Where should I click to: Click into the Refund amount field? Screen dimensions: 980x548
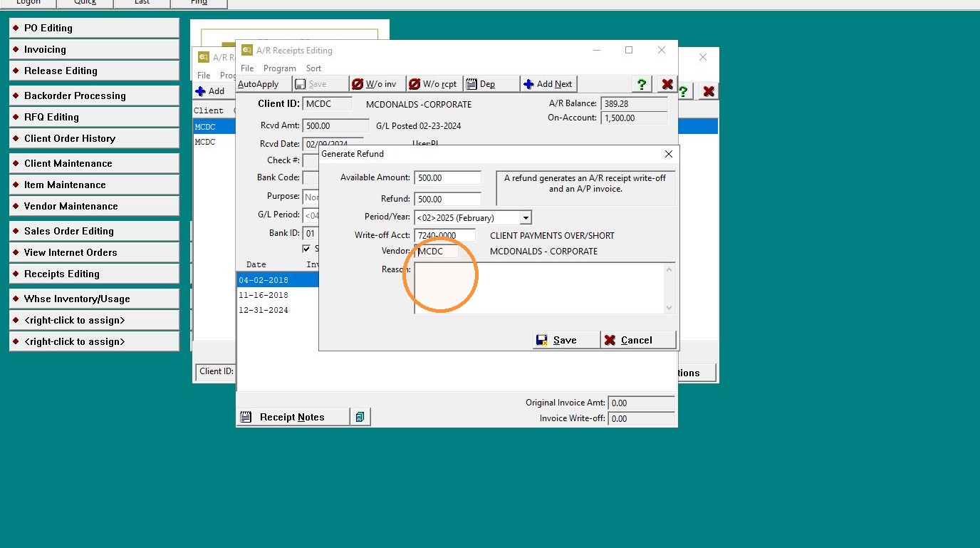(x=447, y=199)
